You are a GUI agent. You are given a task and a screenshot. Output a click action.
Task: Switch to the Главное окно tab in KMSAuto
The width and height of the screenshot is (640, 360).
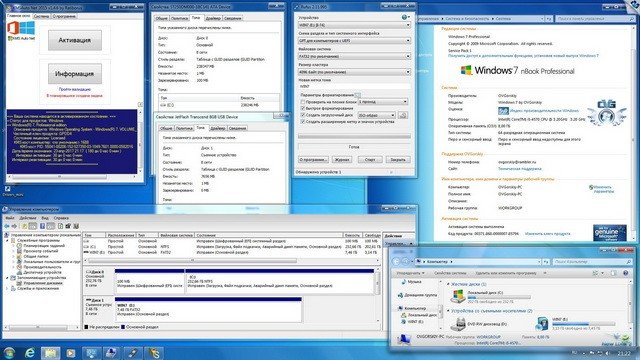click(x=19, y=16)
